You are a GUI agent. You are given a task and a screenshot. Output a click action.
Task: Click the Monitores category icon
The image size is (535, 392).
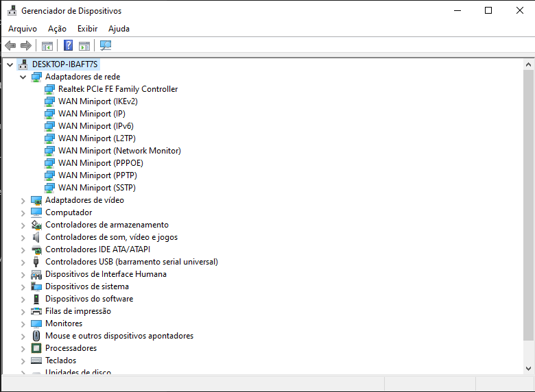tap(36, 323)
